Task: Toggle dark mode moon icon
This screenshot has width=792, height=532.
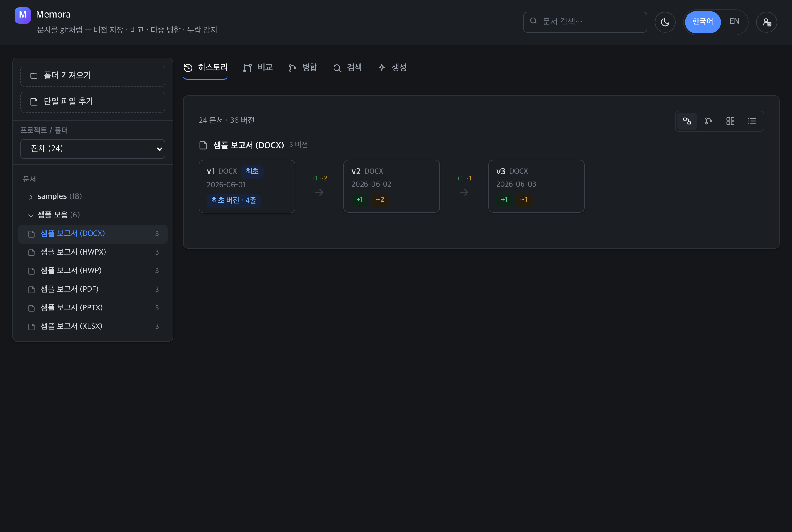Action: pyautogui.click(x=665, y=22)
